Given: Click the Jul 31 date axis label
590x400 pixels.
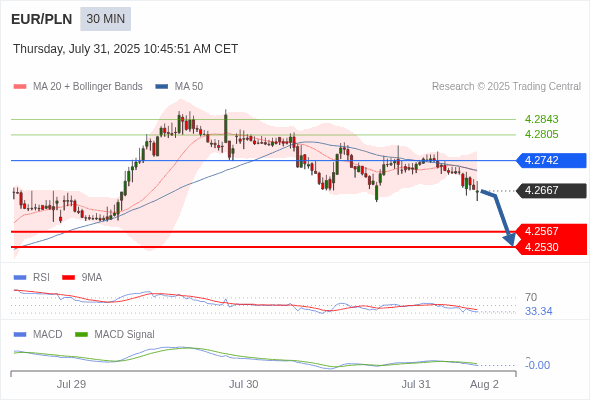Looking at the screenshot, I should coord(416,384).
